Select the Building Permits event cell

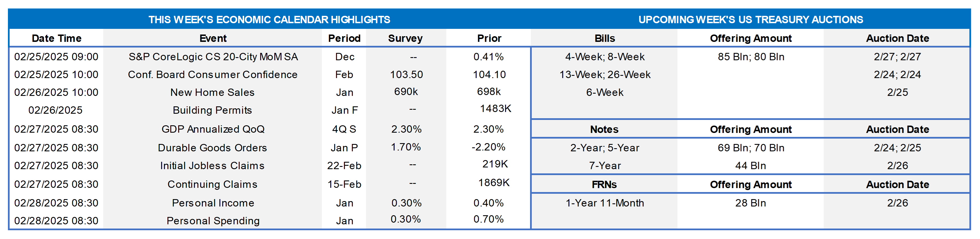pyautogui.click(x=212, y=110)
